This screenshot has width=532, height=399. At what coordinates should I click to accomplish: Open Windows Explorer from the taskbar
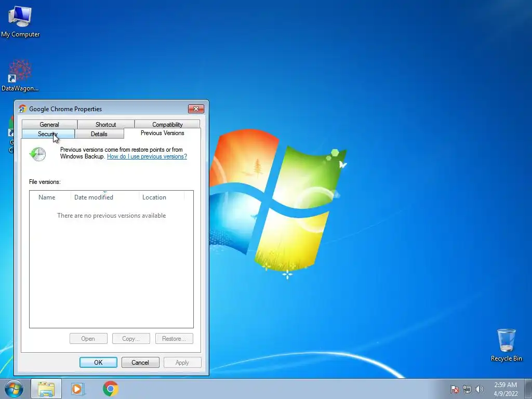[46, 389]
